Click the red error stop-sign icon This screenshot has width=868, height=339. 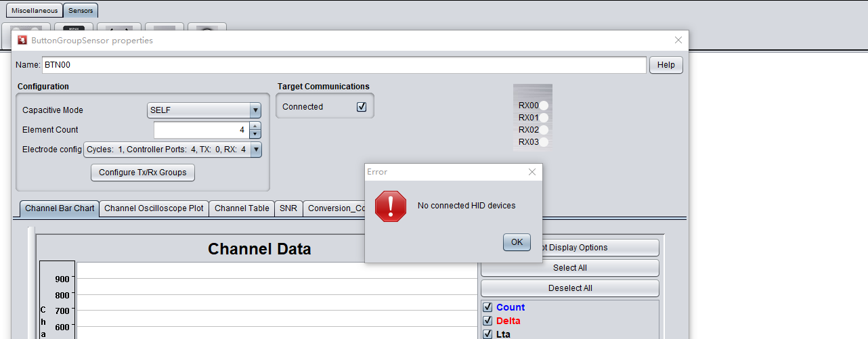pyautogui.click(x=391, y=206)
